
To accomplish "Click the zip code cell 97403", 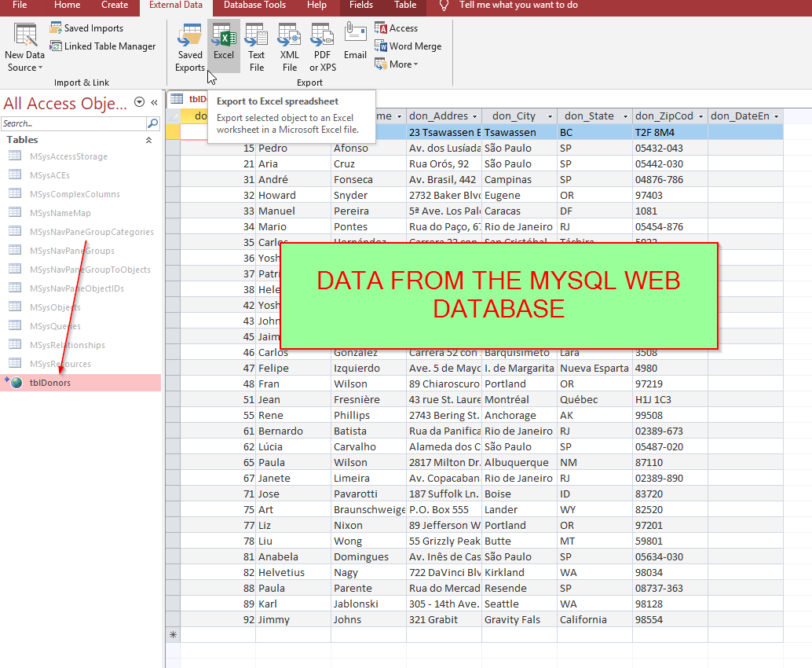I will (670, 196).
